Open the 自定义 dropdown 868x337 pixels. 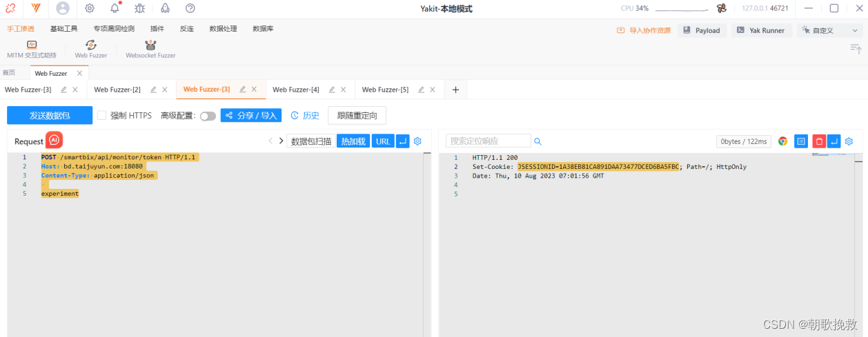click(x=829, y=30)
